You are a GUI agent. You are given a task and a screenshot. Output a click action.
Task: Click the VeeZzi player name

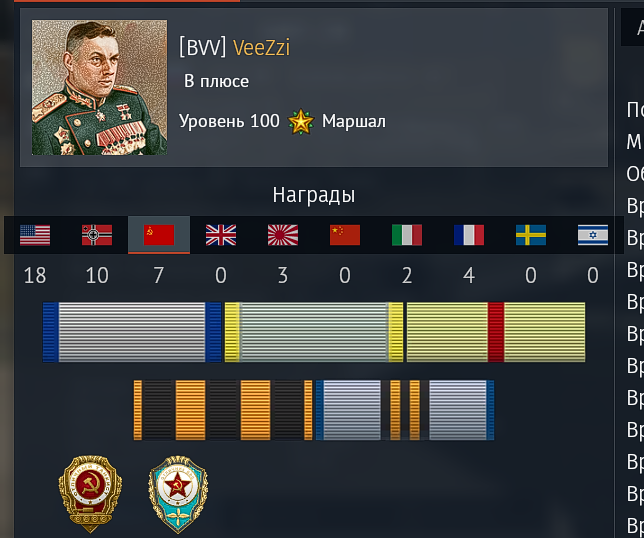(x=261, y=48)
